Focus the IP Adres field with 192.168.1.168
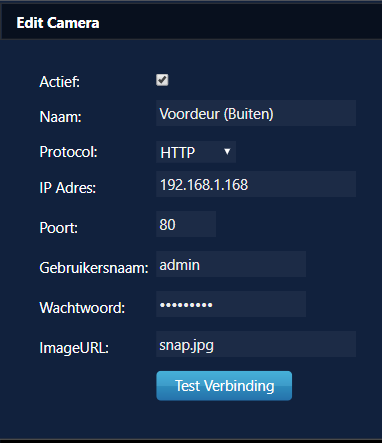The image size is (382, 443). coord(256,184)
